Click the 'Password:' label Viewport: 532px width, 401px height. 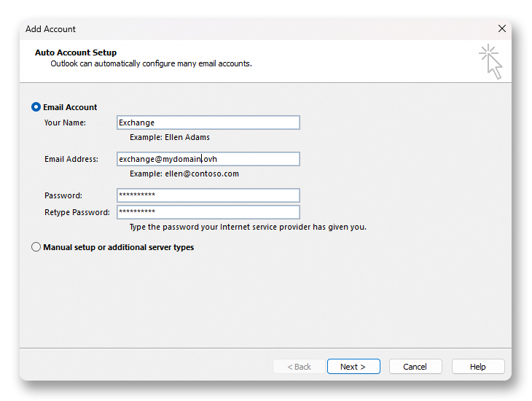point(63,195)
